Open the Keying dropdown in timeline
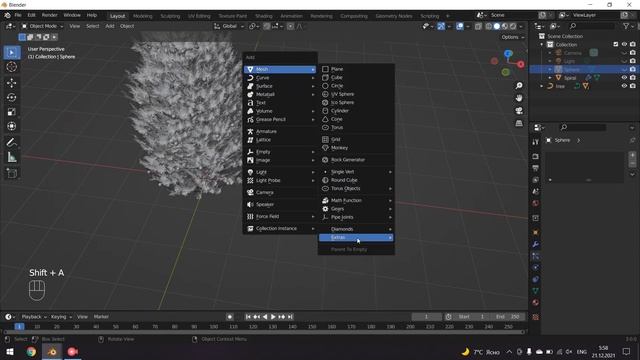This screenshot has height=360, width=640. pyautogui.click(x=61, y=317)
